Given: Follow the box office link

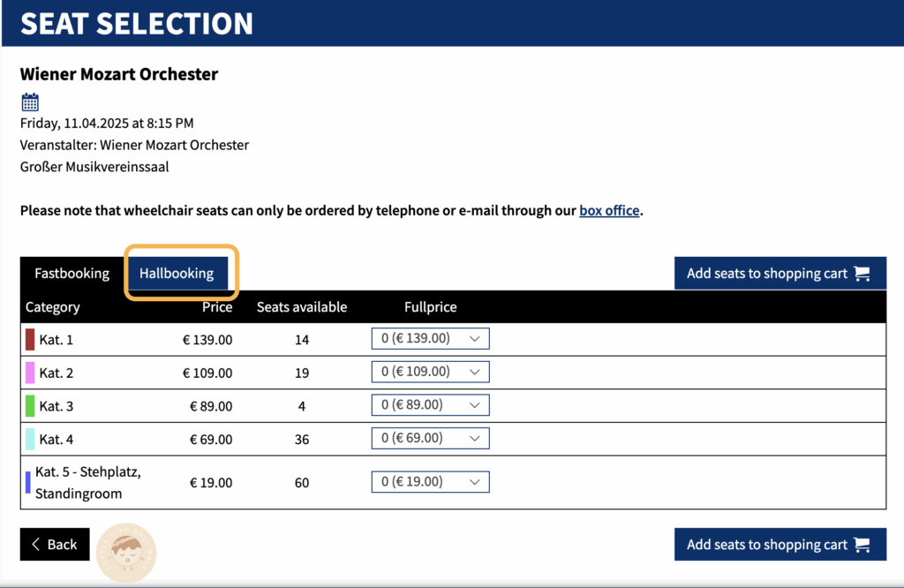Looking at the screenshot, I should click(x=609, y=210).
